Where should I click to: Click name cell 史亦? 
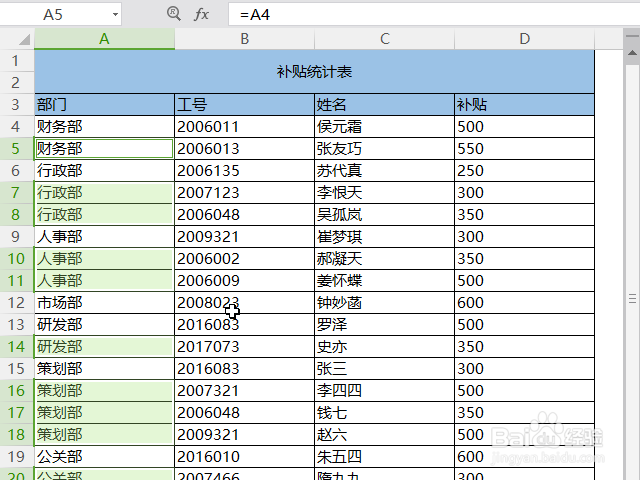[384, 347]
